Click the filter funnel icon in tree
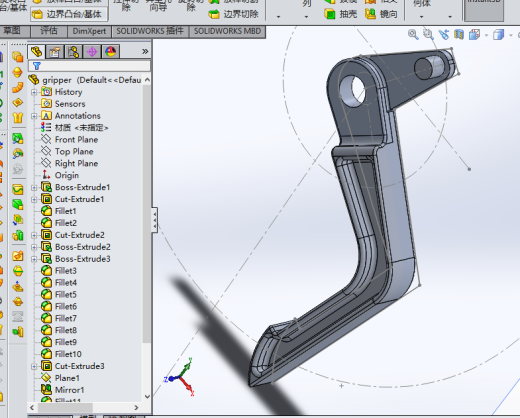This screenshot has height=418, width=520. click(x=37, y=66)
